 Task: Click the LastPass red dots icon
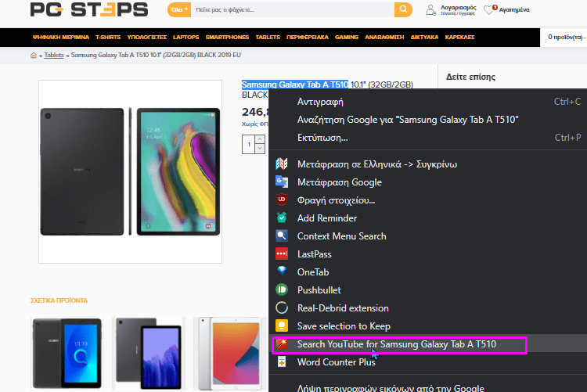pyautogui.click(x=282, y=254)
